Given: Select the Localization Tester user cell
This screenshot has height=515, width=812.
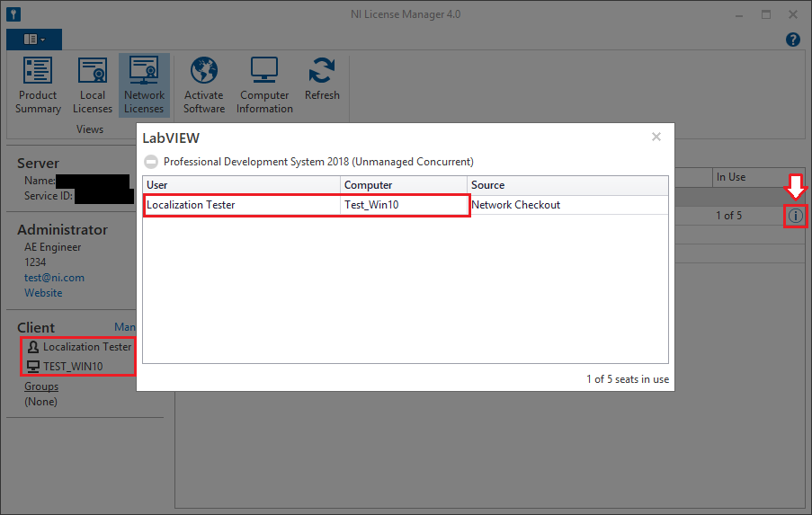Looking at the screenshot, I should 241,205.
